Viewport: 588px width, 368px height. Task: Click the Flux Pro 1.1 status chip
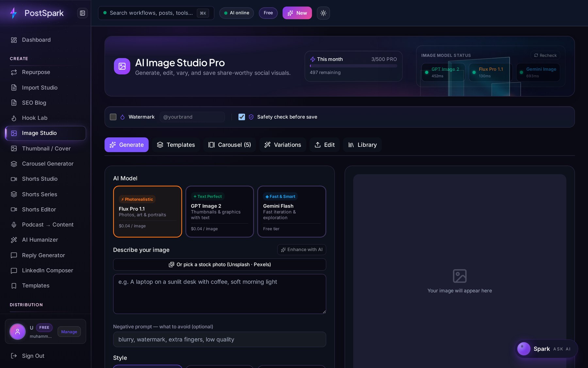(x=491, y=72)
